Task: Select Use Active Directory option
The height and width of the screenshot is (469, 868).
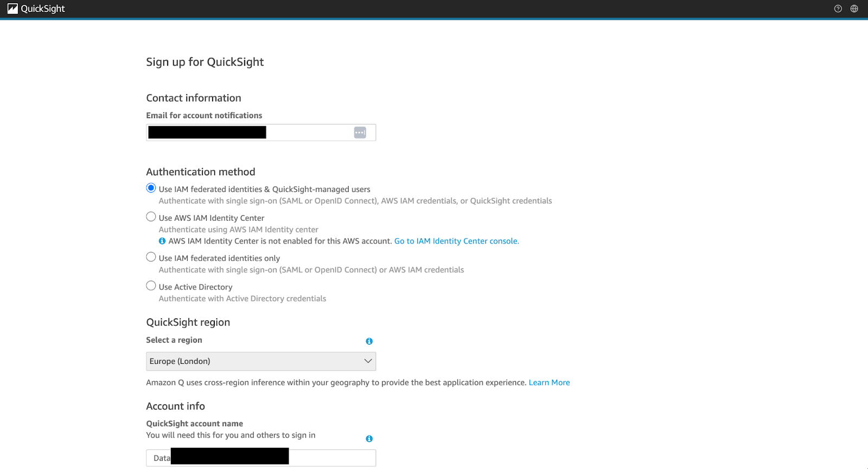Action: 151,286
